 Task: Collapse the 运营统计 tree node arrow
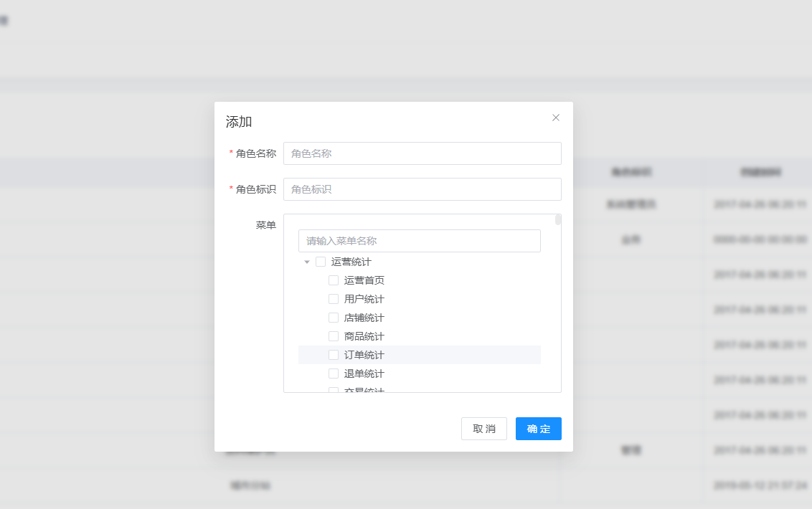click(307, 262)
